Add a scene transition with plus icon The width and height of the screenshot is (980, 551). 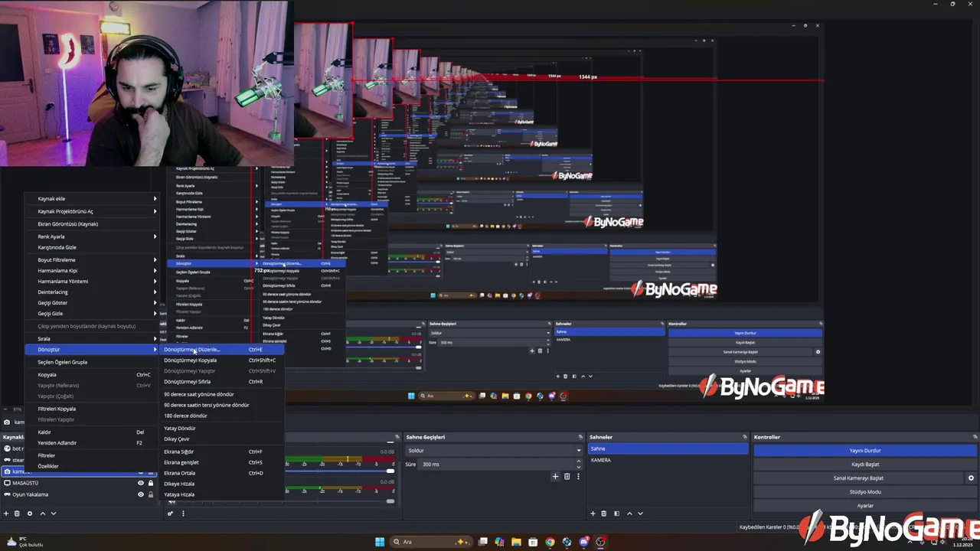pyautogui.click(x=556, y=476)
